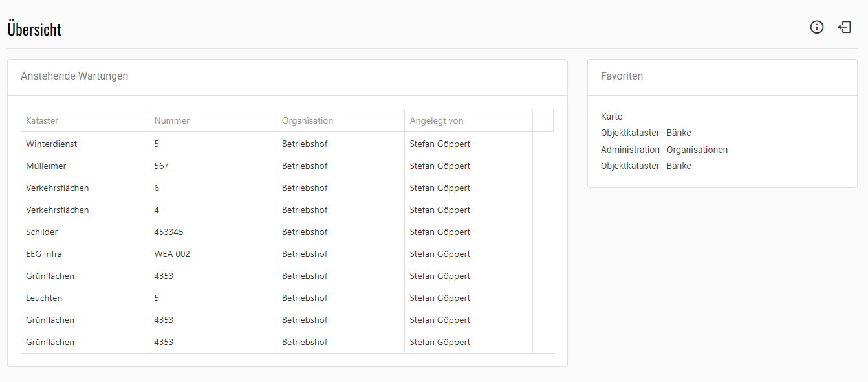Click the Angelegt von column header
Screen dimensions: 868x382
pyautogui.click(x=436, y=120)
